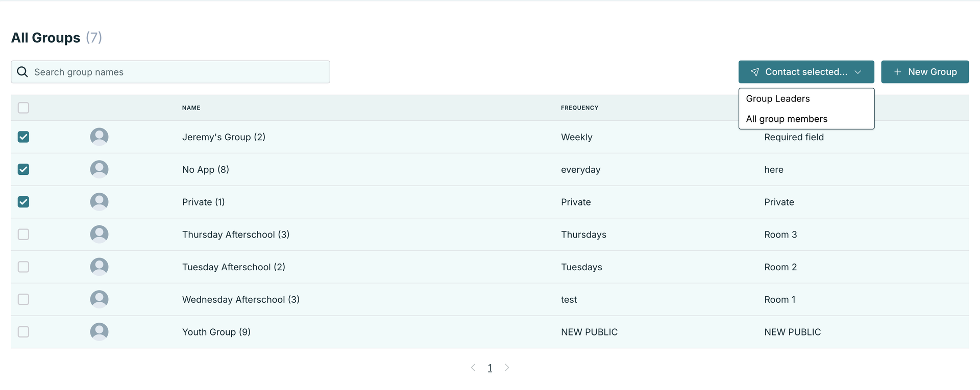Uncheck the Private group checkbox
Viewport: 980px width, 390px height.
pyautogui.click(x=23, y=202)
